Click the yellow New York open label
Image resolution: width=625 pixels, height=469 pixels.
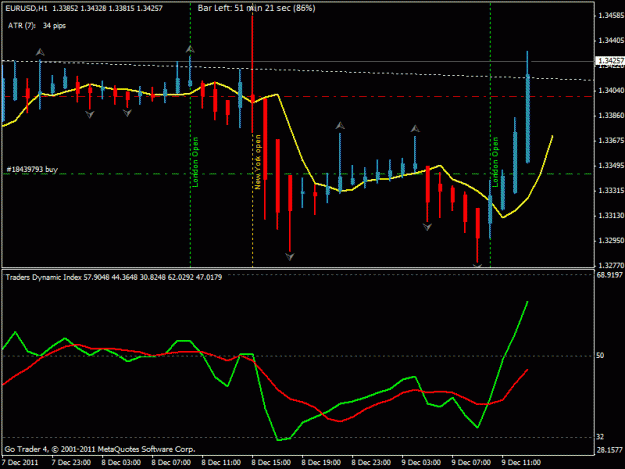point(257,162)
